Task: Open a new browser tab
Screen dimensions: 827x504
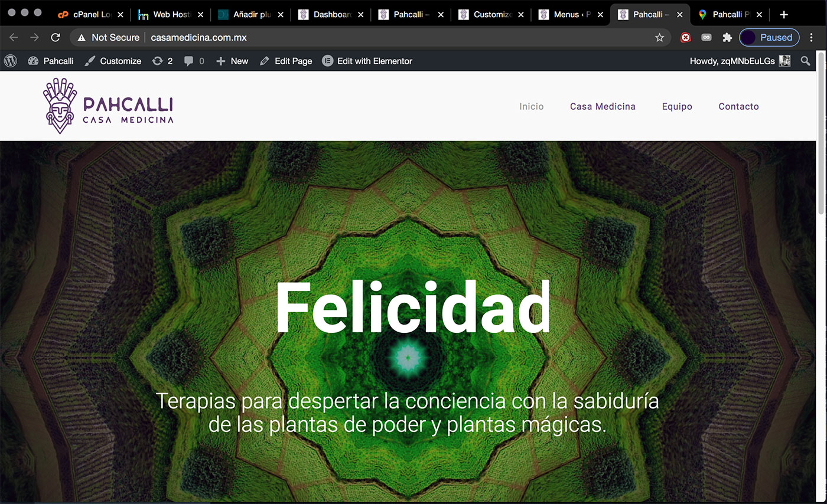Action: click(784, 15)
